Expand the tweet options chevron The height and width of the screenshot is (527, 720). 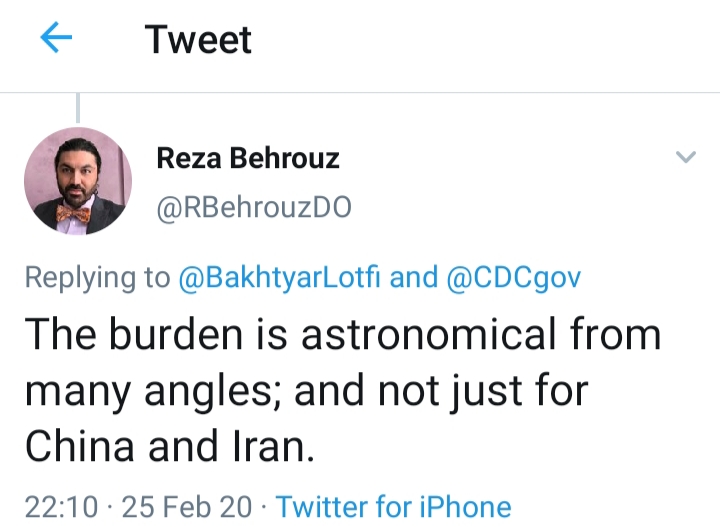pos(685,157)
